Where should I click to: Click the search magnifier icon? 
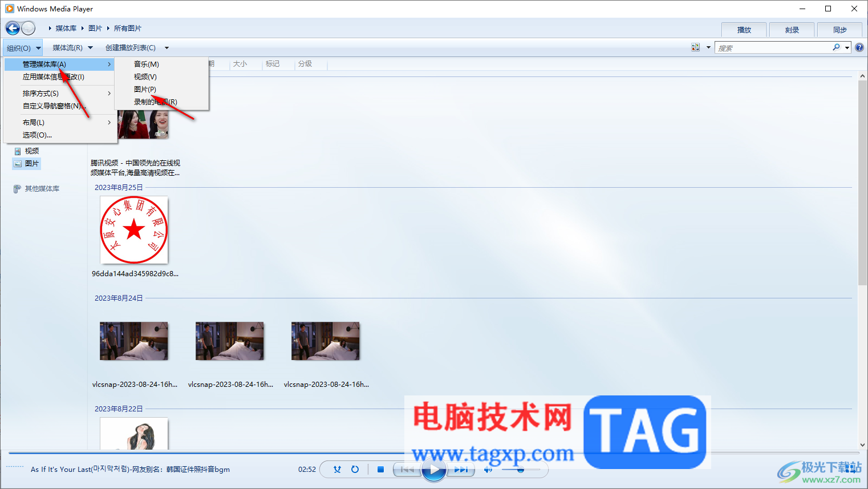pyautogui.click(x=836, y=47)
